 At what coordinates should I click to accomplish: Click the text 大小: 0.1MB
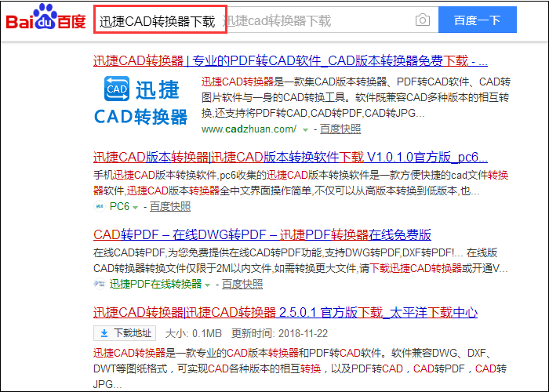[193, 333]
